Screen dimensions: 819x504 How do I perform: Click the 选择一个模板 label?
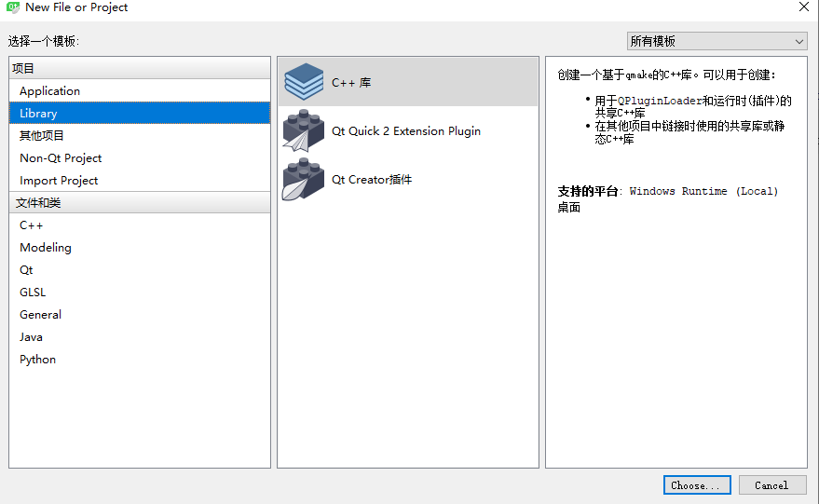coord(44,41)
